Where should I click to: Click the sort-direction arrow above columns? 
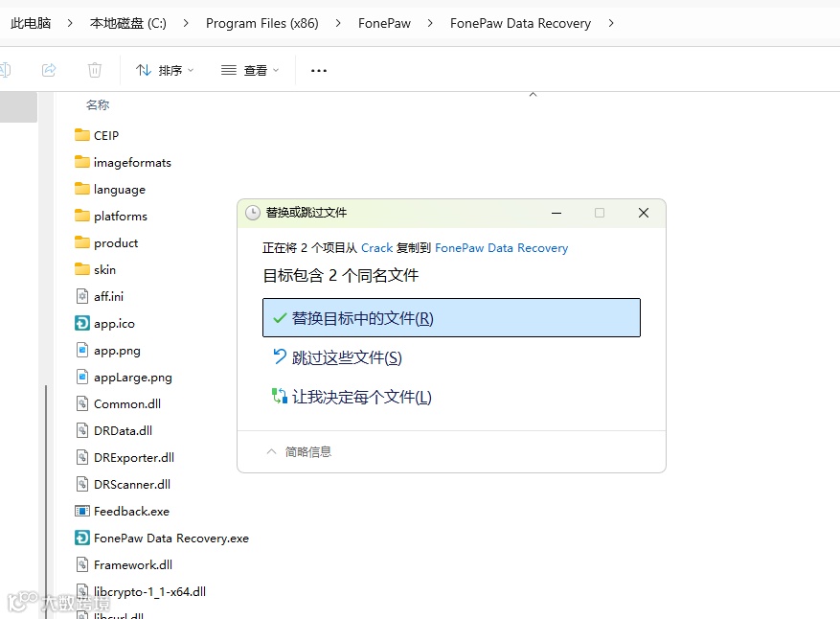click(x=534, y=94)
